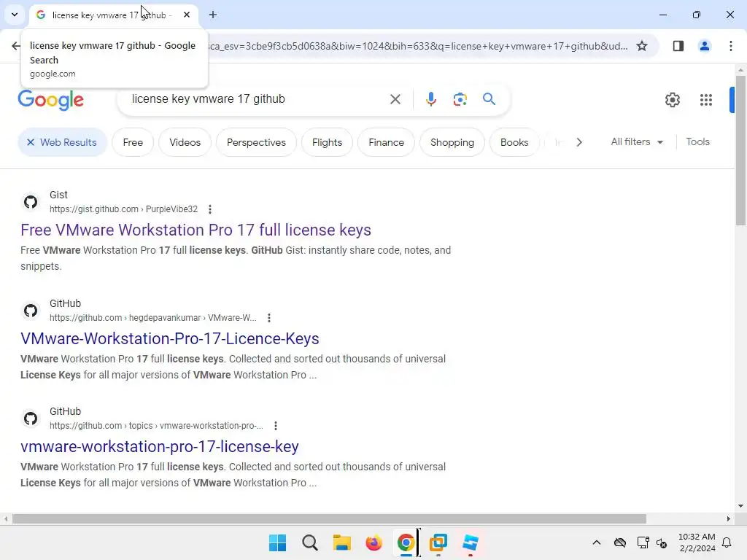Viewport: 747px width, 560px height.
Task: Click the Gist result's GitHub favicon
Action: [31, 202]
